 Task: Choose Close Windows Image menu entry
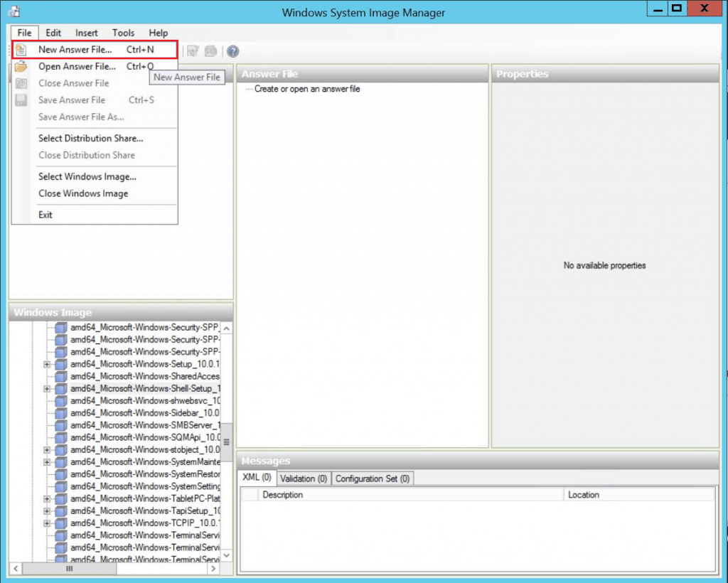[x=95, y=193]
